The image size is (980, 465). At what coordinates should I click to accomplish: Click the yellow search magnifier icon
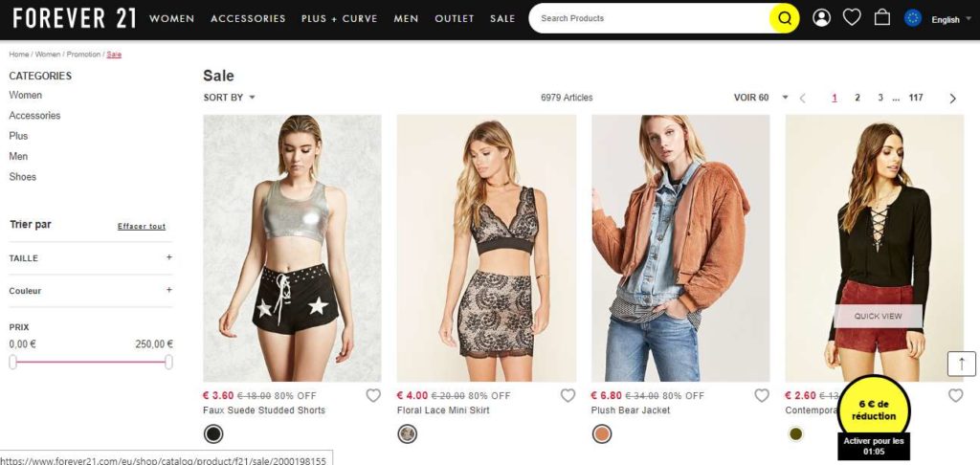[784, 18]
